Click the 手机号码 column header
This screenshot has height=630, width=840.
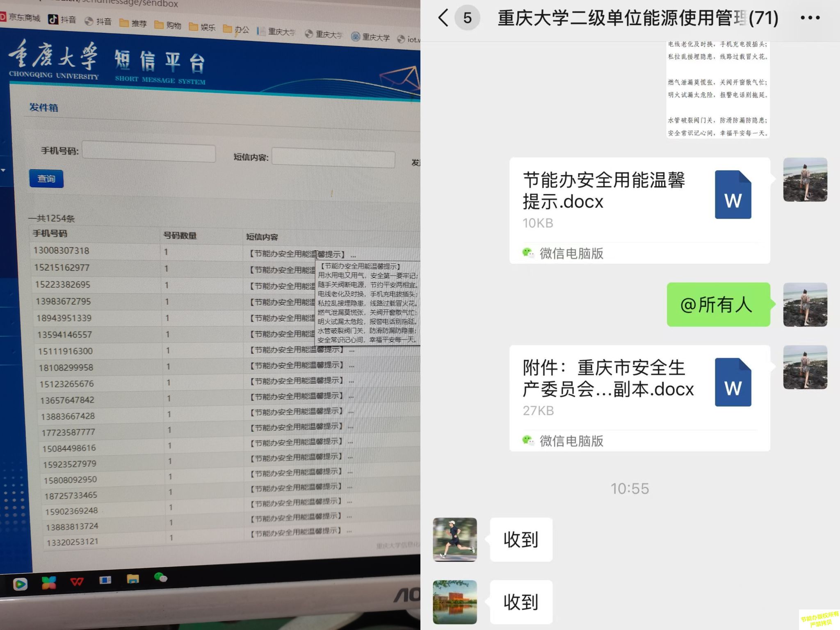(50, 233)
